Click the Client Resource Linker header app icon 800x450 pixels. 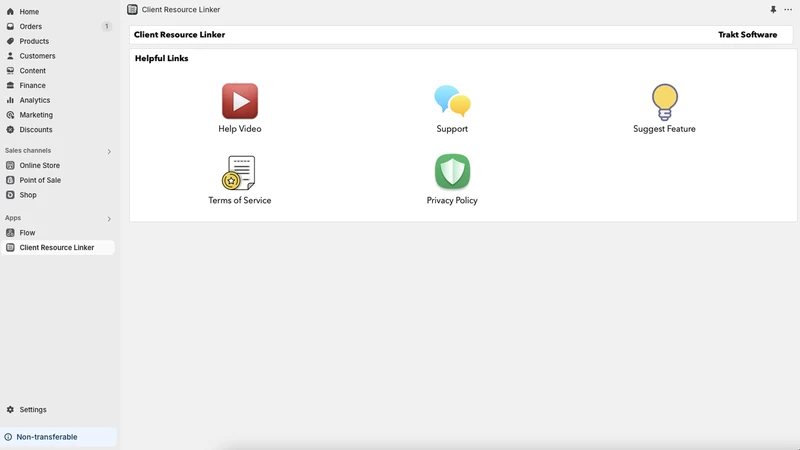[132, 10]
